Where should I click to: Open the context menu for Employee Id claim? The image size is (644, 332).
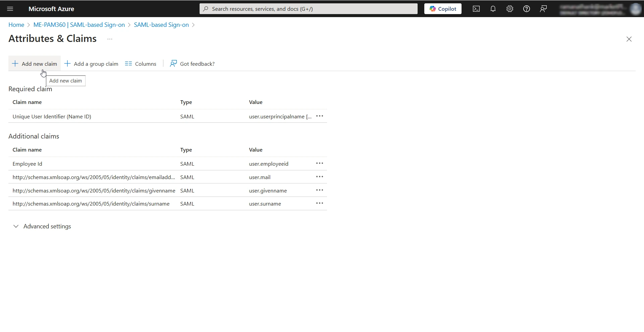pyautogui.click(x=320, y=163)
